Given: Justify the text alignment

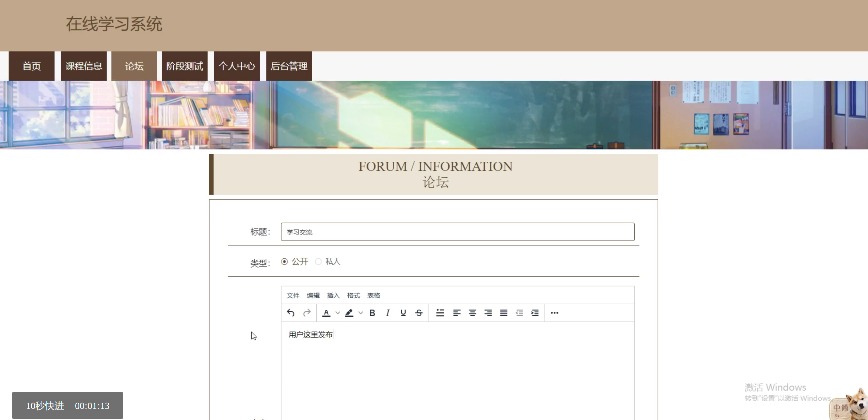Looking at the screenshot, I should (504, 313).
